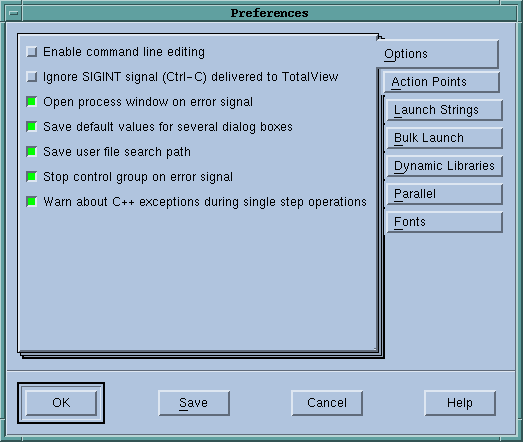Open the window menu button in title bar
This screenshot has height=442, width=523.
14,13
